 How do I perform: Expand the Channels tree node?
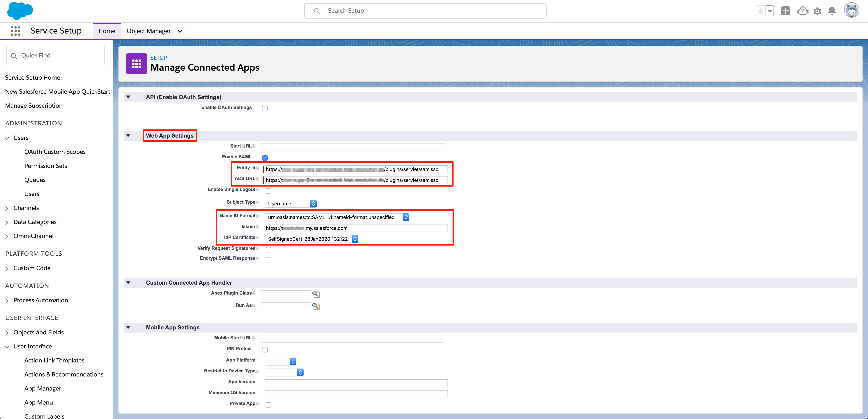point(7,209)
